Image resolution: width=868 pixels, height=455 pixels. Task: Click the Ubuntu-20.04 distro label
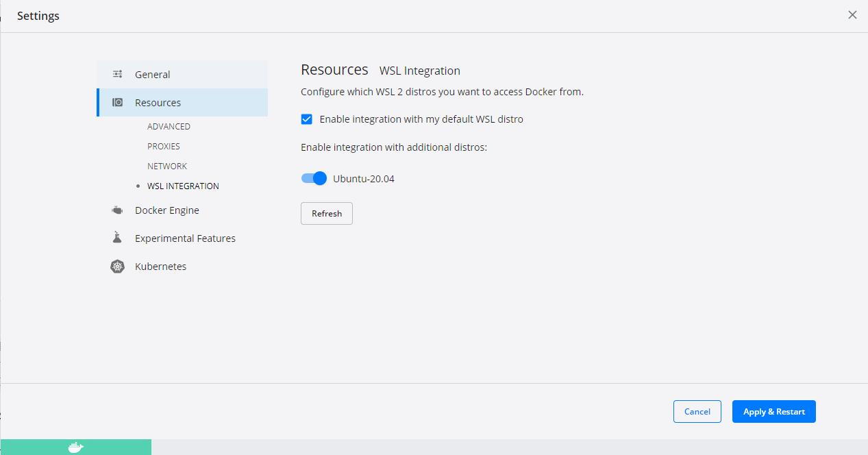tap(364, 179)
